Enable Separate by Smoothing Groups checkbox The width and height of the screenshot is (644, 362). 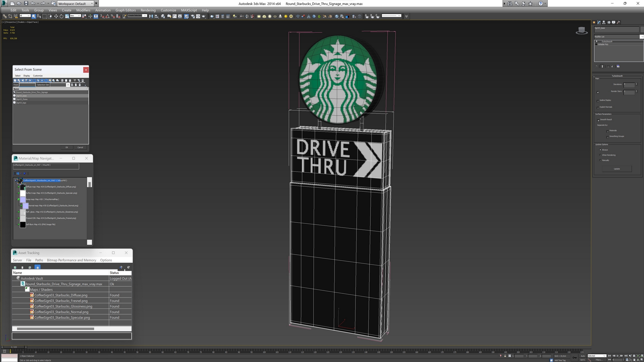(x=607, y=137)
